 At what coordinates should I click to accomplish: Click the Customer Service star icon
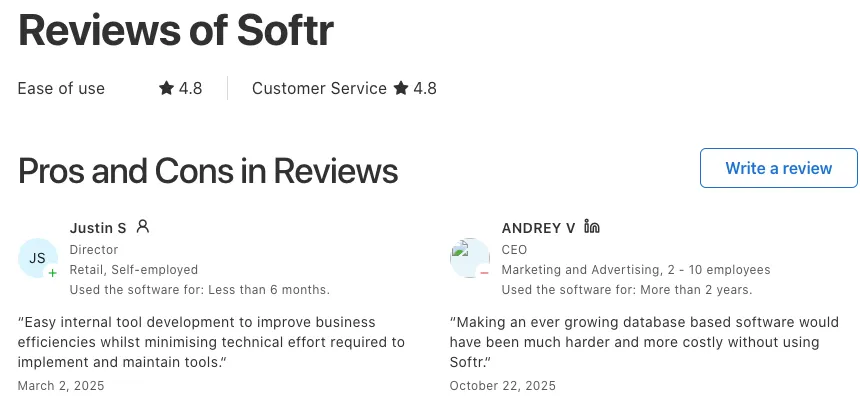pyautogui.click(x=401, y=88)
